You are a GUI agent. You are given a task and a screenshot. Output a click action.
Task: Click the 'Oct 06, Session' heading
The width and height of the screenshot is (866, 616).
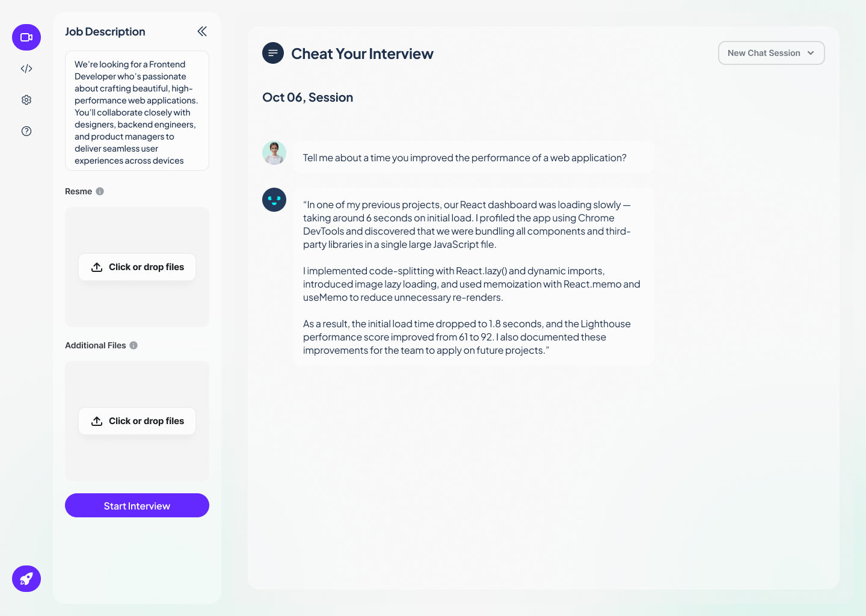(308, 97)
